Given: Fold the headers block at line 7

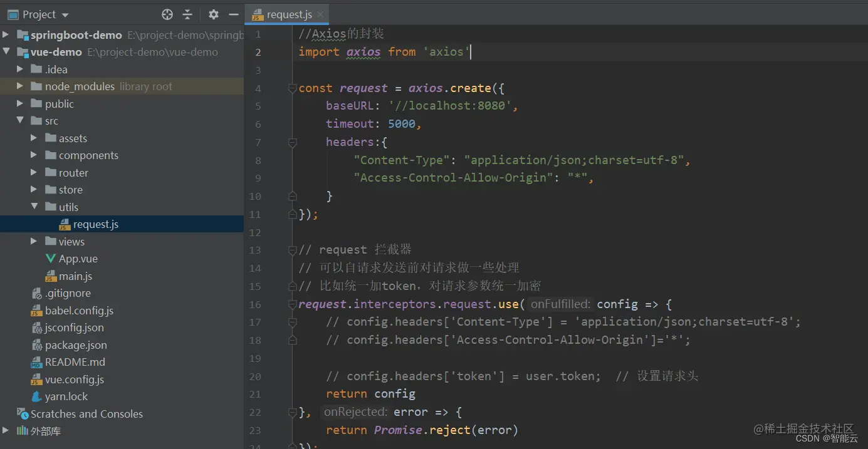Looking at the screenshot, I should [292, 142].
